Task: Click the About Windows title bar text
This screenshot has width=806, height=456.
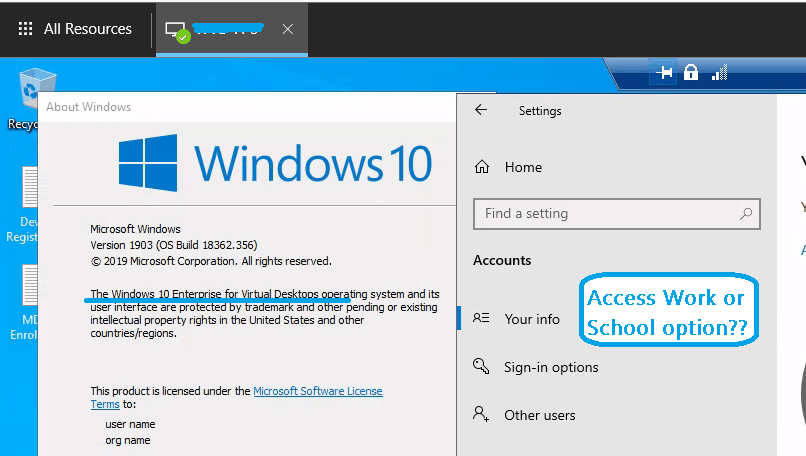Action: pos(88,107)
